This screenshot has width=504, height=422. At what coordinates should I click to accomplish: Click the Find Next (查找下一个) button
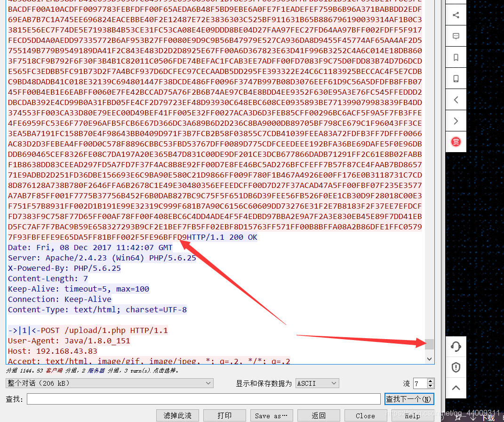(409, 399)
